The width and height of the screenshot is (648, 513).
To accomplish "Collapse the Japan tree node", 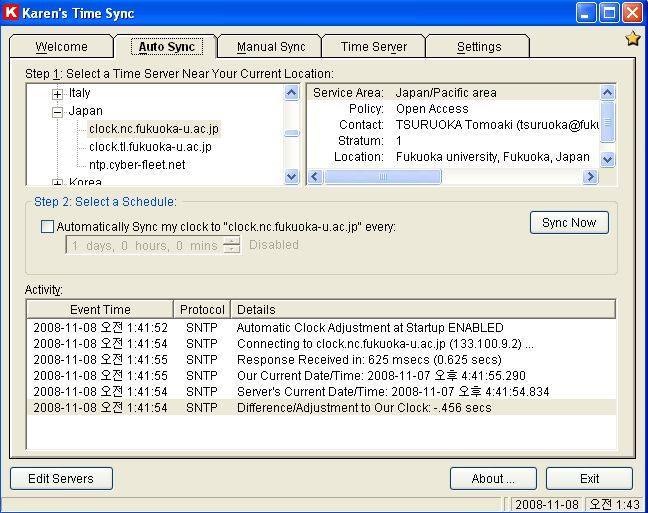I will [x=57, y=112].
